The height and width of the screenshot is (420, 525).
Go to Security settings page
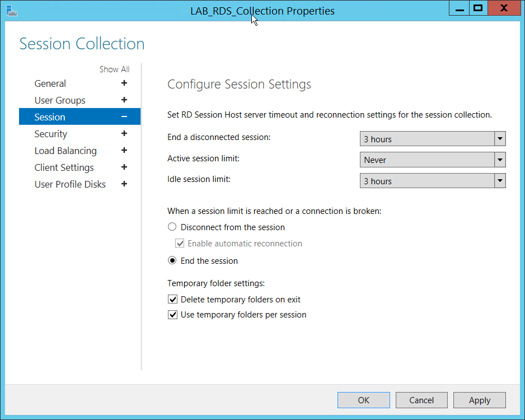pos(51,134)
